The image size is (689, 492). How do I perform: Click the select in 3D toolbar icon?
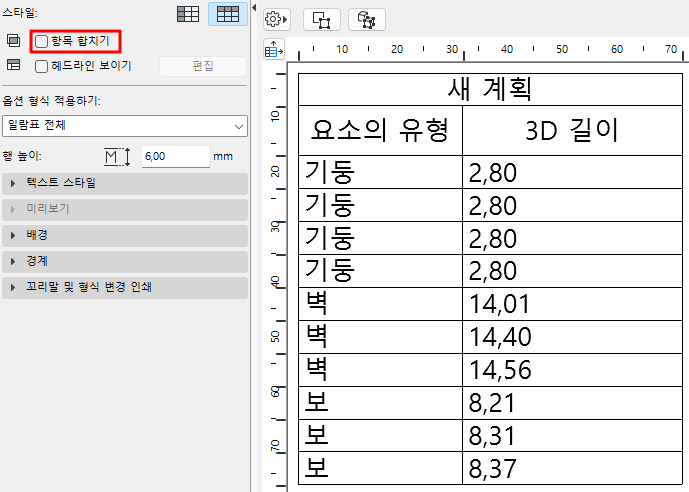(366, 20)
